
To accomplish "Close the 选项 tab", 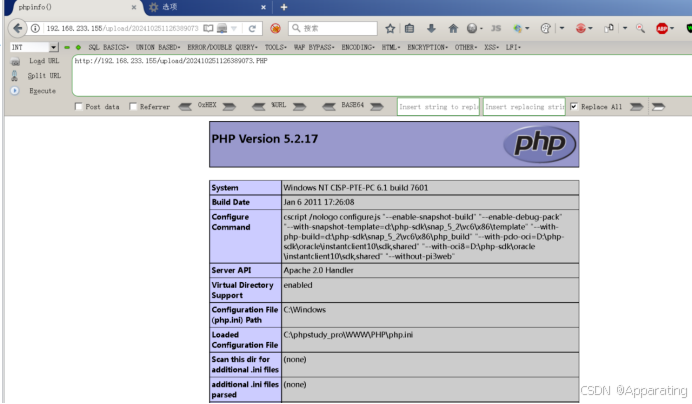I will [x=263, y=8].
